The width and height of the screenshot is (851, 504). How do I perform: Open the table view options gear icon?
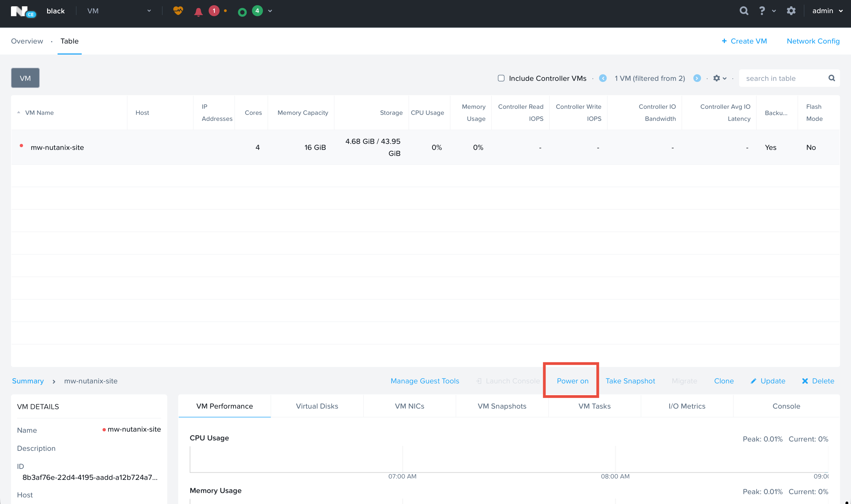(x=717, y=78)
